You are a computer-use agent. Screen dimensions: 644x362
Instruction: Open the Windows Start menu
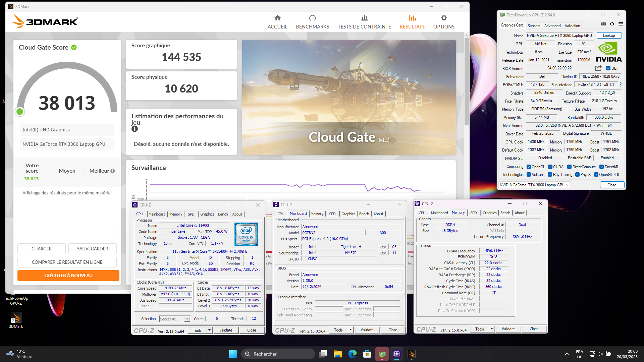pos(233,354)
